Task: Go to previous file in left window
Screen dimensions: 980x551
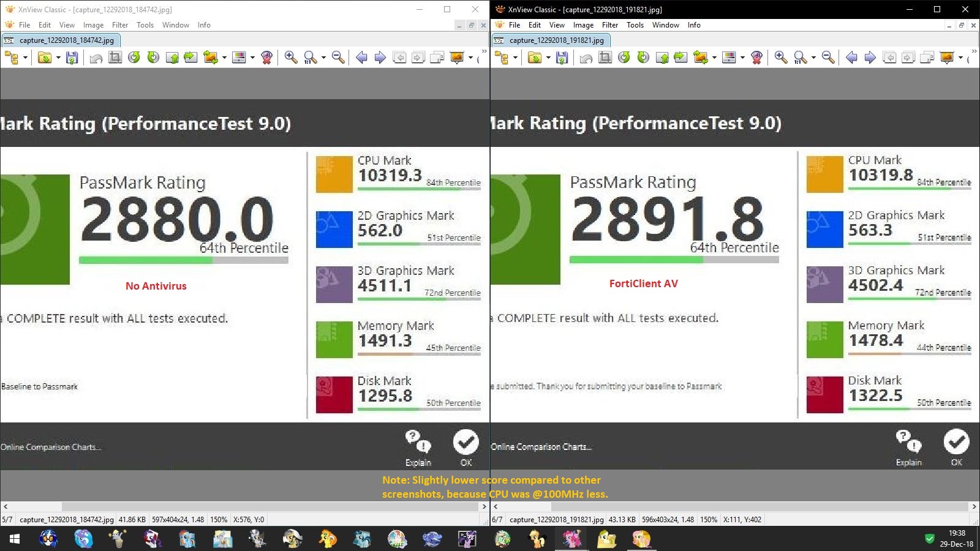Action: (361, 58)
